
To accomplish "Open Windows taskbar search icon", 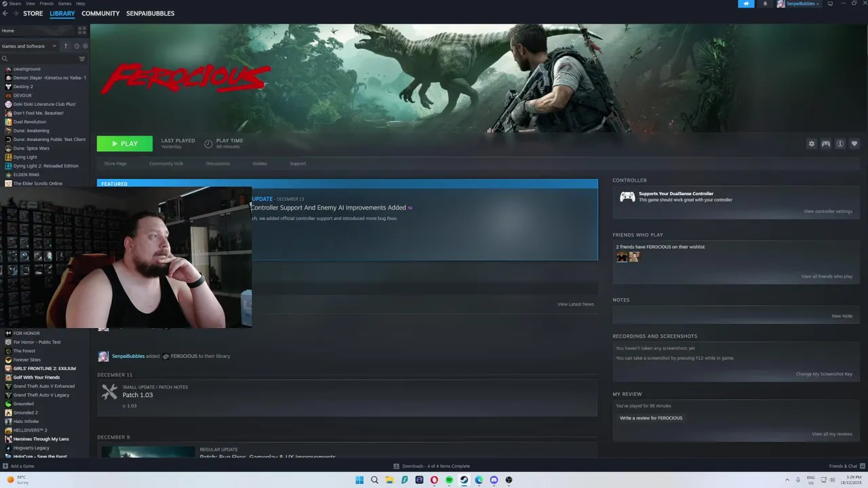I will 374,480.
